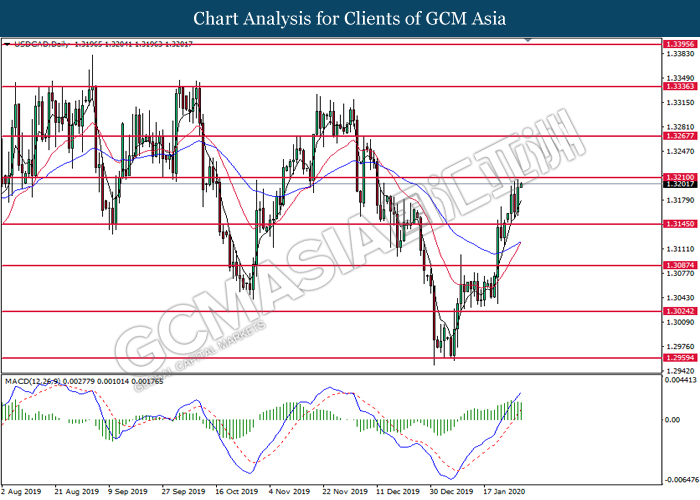Select the 1.31450 support price label
Viewport: 700px width, 500px height.
coord(680,224)
